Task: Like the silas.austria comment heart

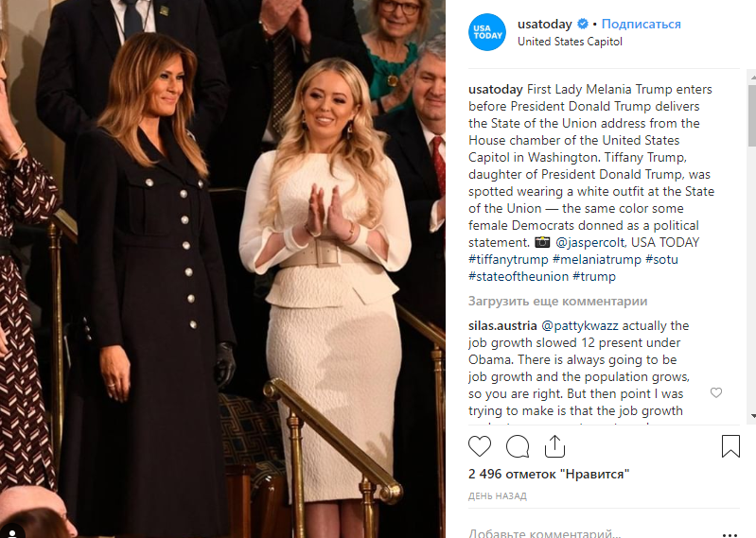Action: [x=716, y=392]
